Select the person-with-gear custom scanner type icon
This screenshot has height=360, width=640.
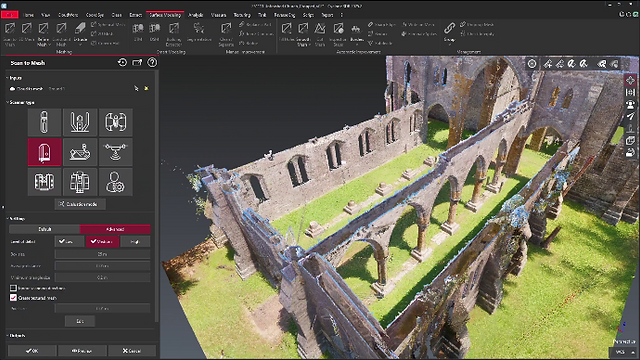click(116, 182)
